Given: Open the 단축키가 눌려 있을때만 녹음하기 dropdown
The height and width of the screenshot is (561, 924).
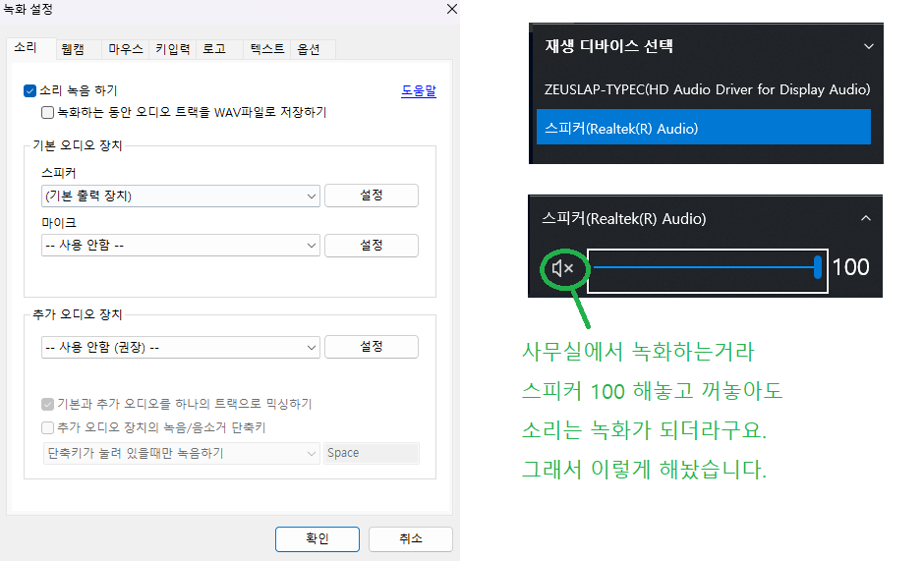Looking at the screenshot, I should point(182,453).
